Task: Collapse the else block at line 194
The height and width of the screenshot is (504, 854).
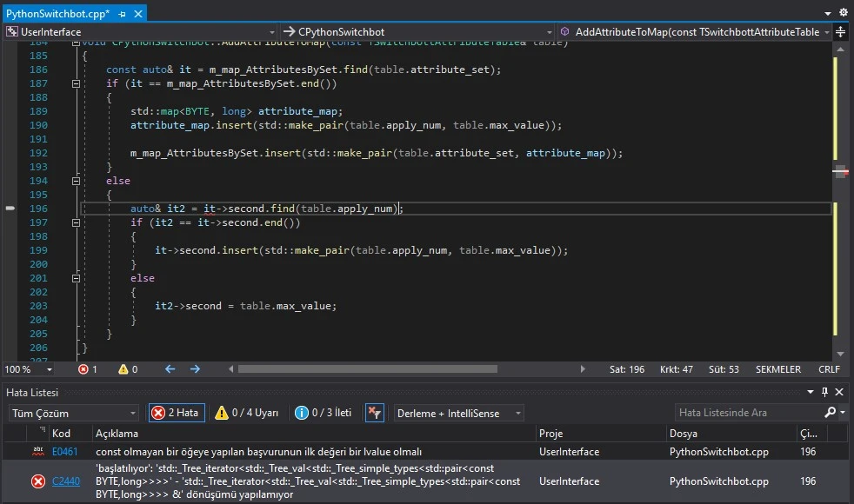Action: pyautogui.click(x=76, y=181)
